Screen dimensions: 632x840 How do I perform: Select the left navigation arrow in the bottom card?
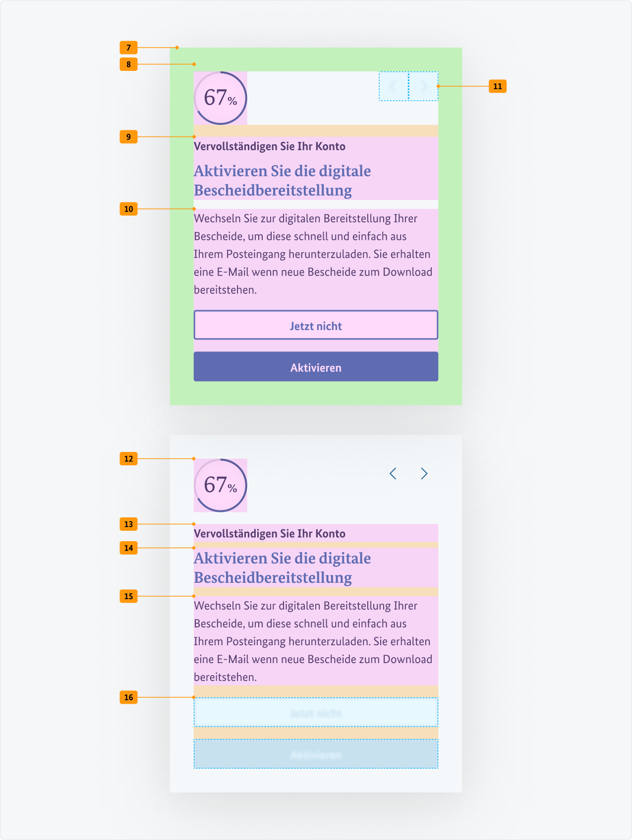coord(393,474)
